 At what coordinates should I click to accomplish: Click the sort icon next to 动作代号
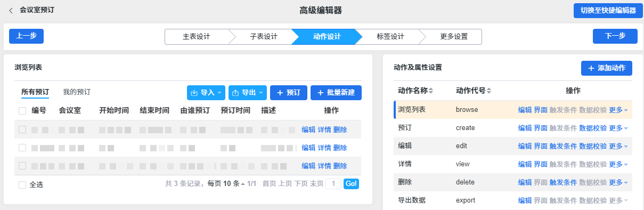[488, 91]
